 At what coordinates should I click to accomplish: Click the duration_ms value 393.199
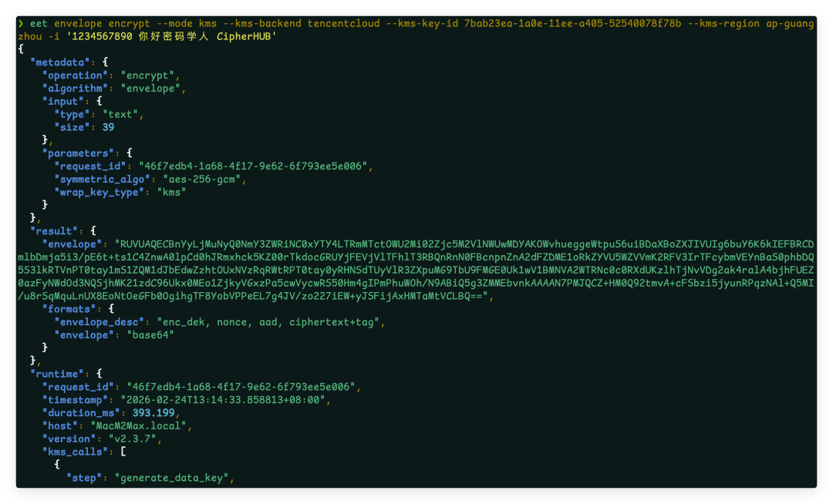[153, 413]
